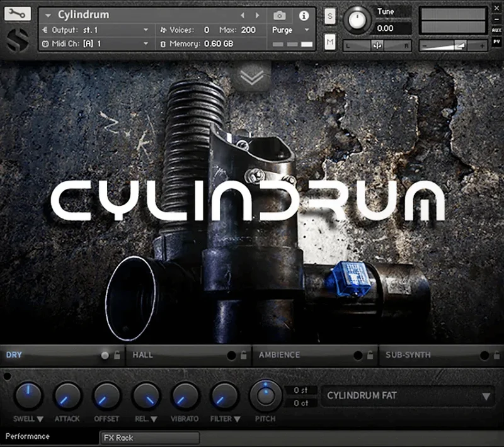Click the output level meter display

453,21
